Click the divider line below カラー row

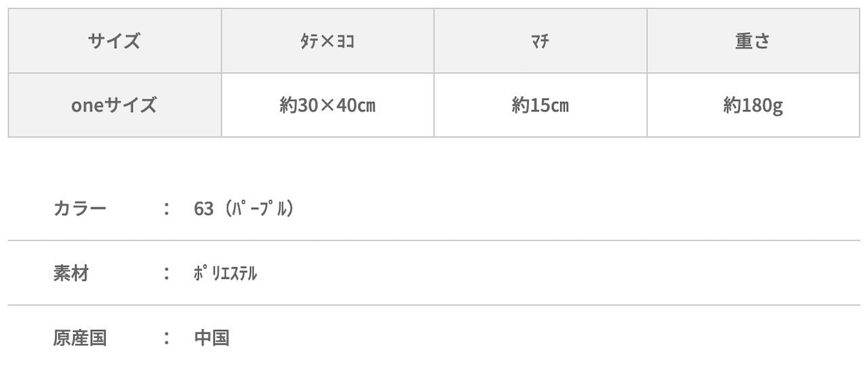[434, 240]
